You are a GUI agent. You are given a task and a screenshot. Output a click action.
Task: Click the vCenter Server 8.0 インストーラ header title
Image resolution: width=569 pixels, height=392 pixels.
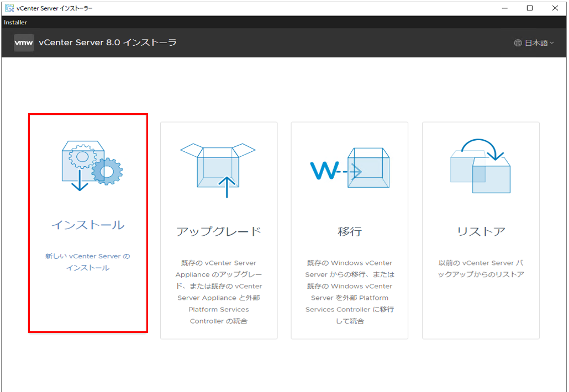pos(108,43)
